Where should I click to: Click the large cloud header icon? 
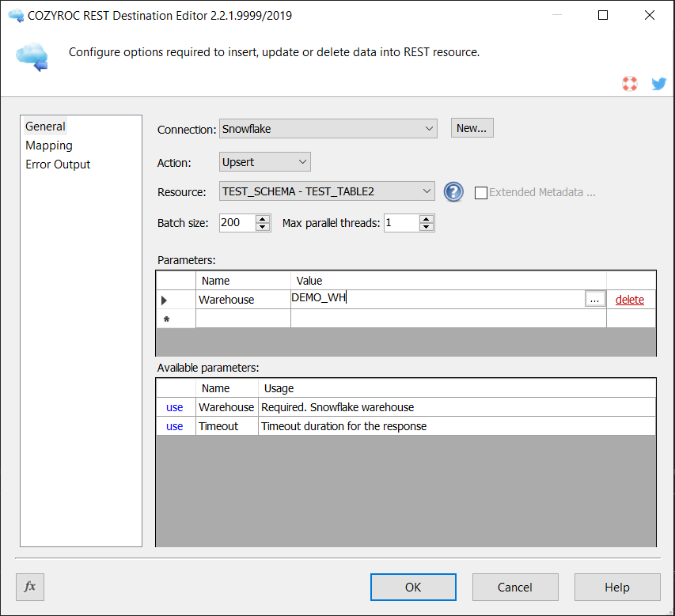click(32, 57)
